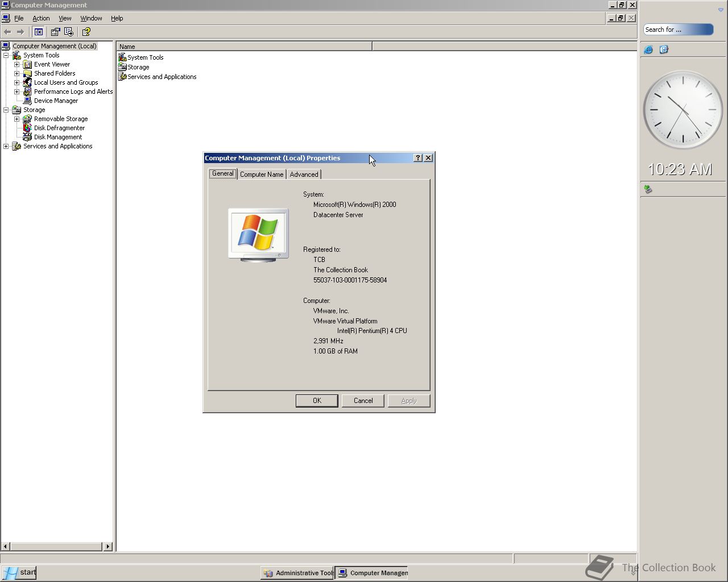Select Disk Management text in tree
The image size is (728, 582).
pos(58,137)
